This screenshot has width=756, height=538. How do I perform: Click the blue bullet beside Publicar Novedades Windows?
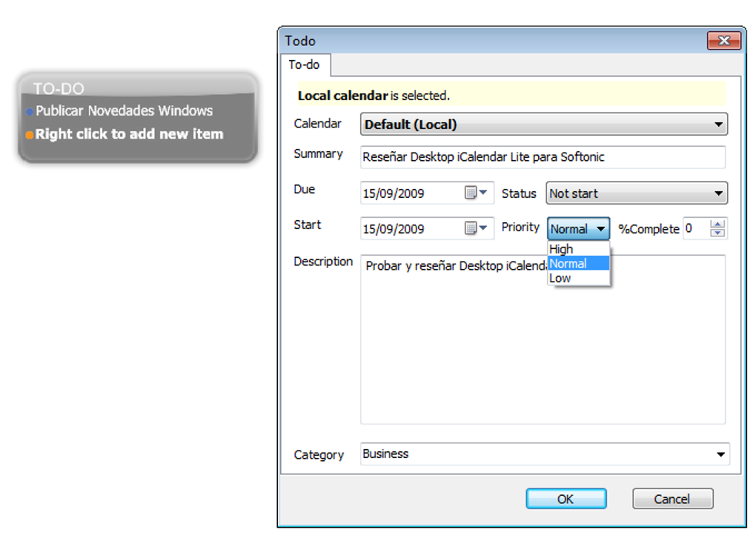coord(30,112)
